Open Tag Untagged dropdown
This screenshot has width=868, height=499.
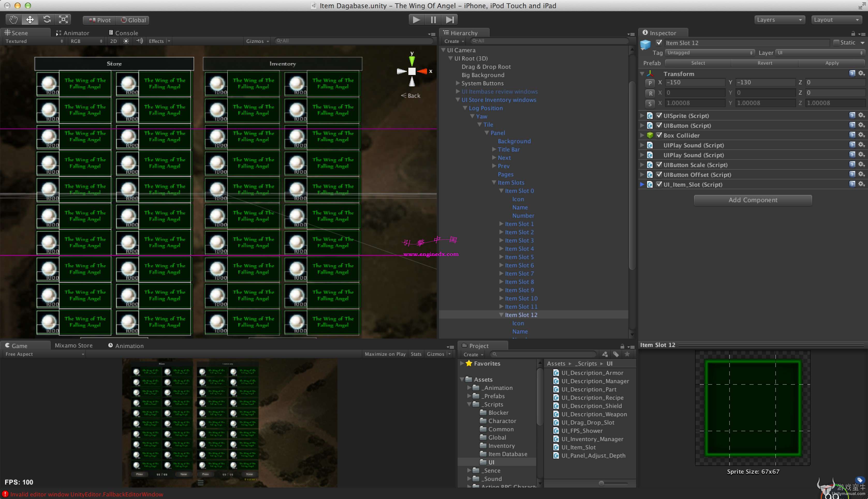(x=710, y=53)
